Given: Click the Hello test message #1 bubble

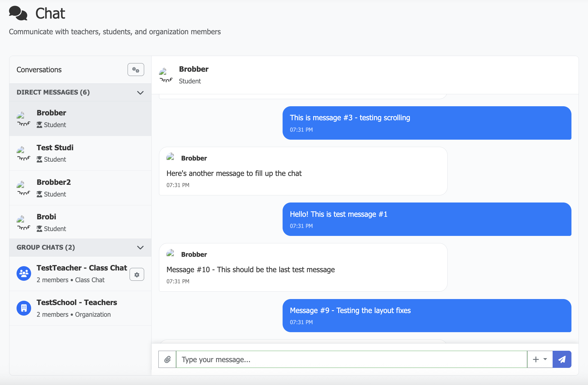Looking at the screenshot, I should [x=427, y=219].
